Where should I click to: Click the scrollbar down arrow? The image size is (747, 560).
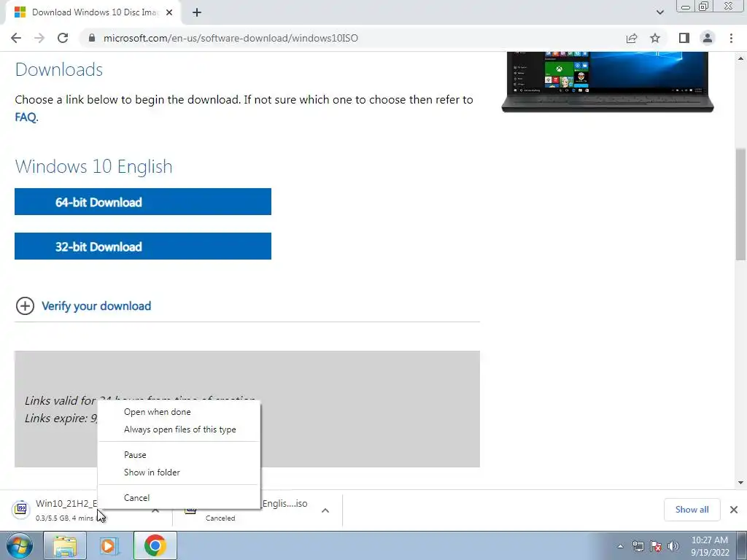point(740,483)
